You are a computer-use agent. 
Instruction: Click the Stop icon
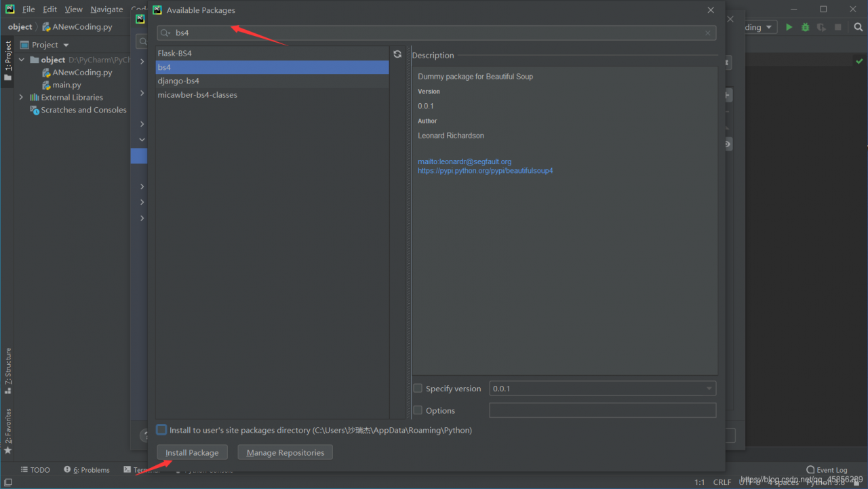[x=838, y=27]
